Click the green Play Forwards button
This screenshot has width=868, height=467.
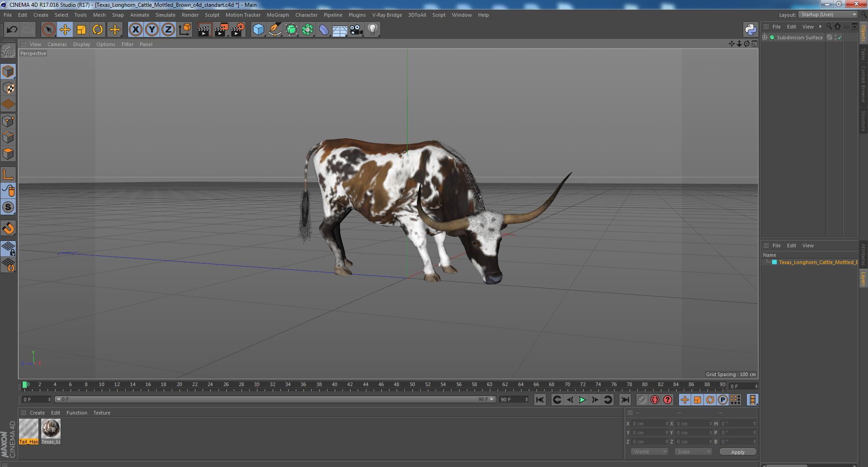pyautogui.click(x=582, y=400)
